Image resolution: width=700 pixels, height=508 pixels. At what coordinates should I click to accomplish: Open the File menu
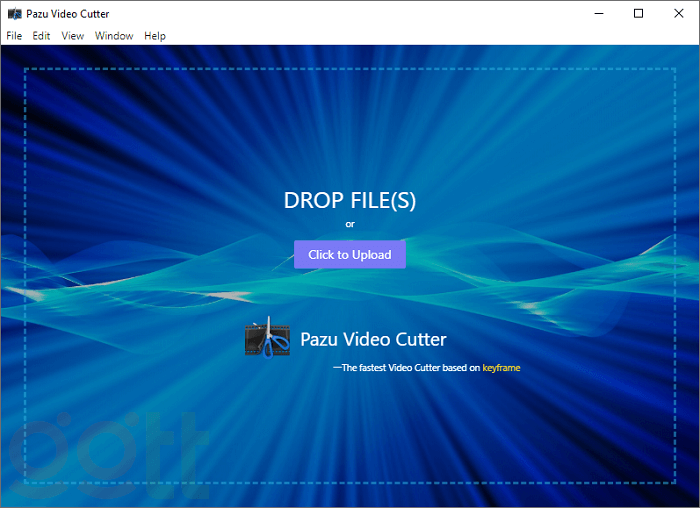click(14, 36)
